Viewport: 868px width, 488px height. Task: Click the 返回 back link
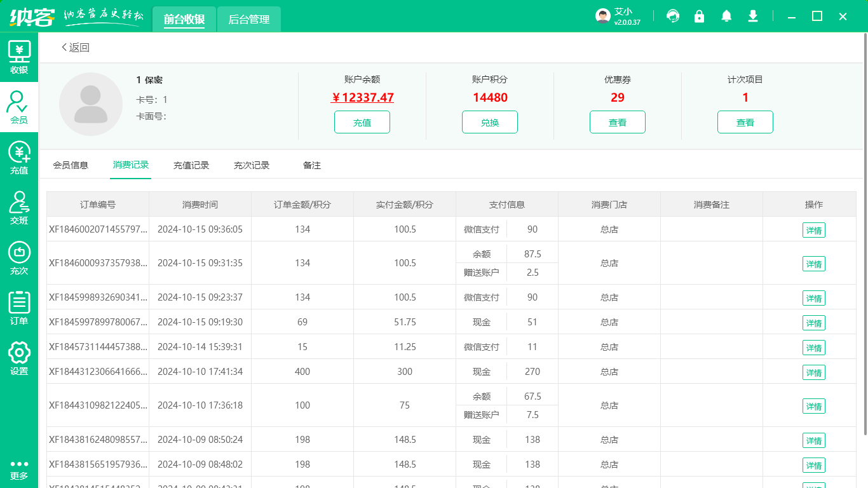(x=76, y=47)
